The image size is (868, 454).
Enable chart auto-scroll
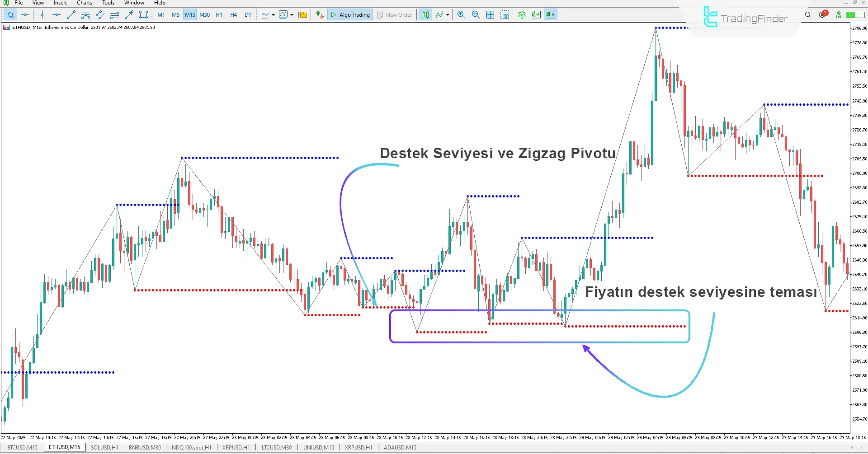(536, 14)
